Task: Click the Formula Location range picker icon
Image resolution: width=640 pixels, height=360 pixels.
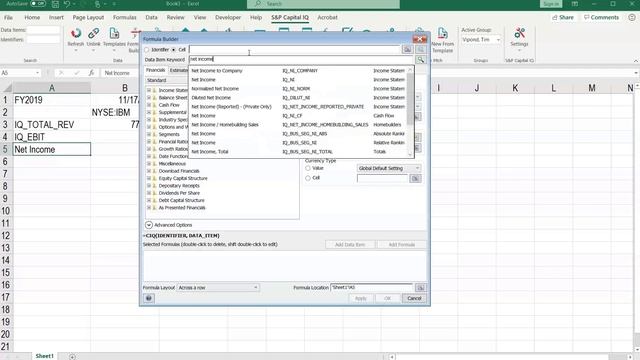Action: 420,287
